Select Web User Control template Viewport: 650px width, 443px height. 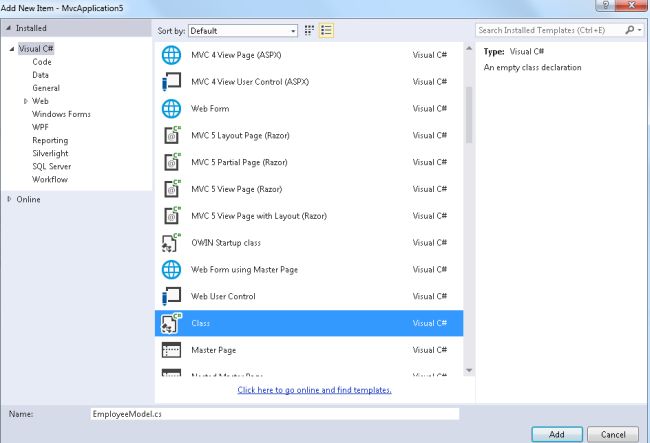click(309, 296)
